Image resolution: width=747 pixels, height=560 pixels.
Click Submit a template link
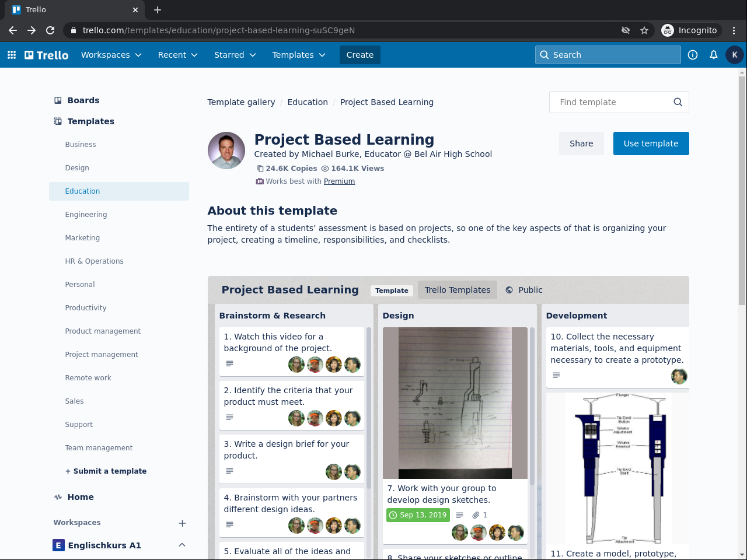(x=106, y=471)
